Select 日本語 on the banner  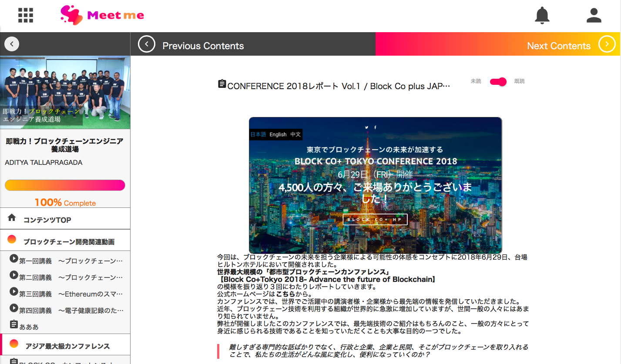point(258,134)
